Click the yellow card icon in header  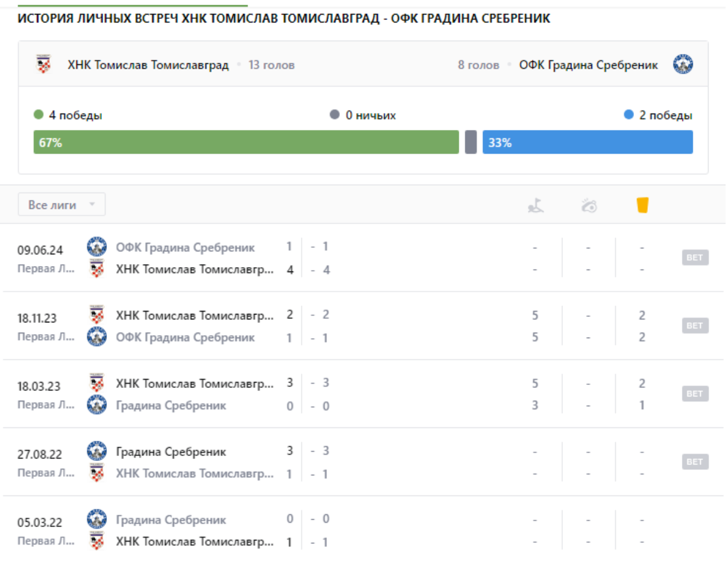(x=642, y=205)
